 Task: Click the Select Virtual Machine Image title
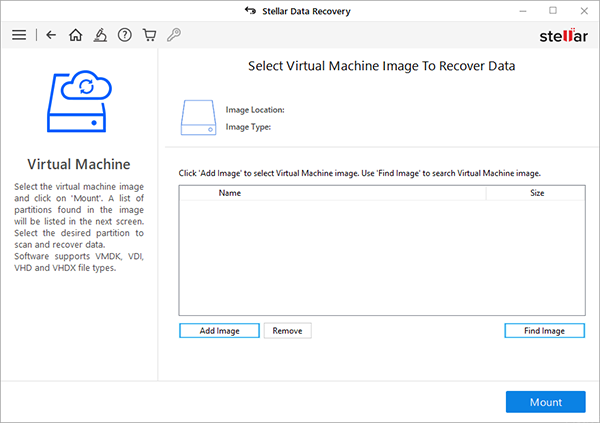[x=382, y=66]
